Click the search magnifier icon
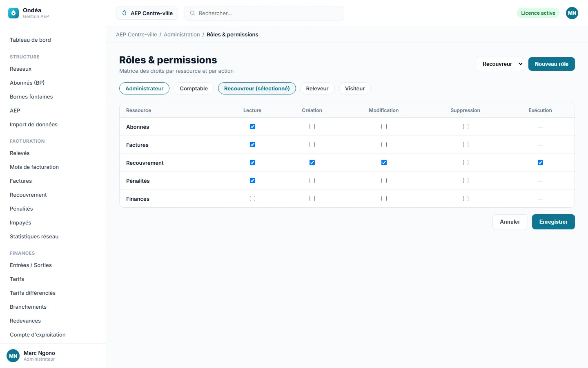The height and width of the screenshot is (368, 588). click(192, 13)
